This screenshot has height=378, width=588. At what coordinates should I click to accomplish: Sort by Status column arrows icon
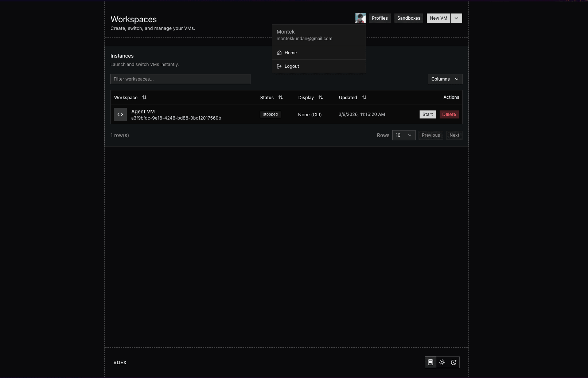(281, 97)
